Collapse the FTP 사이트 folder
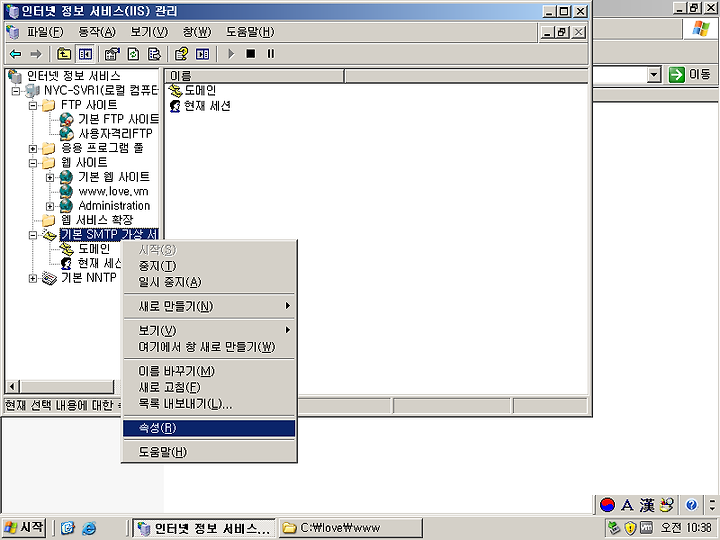720x540 pixels. [x=33, y=106]
